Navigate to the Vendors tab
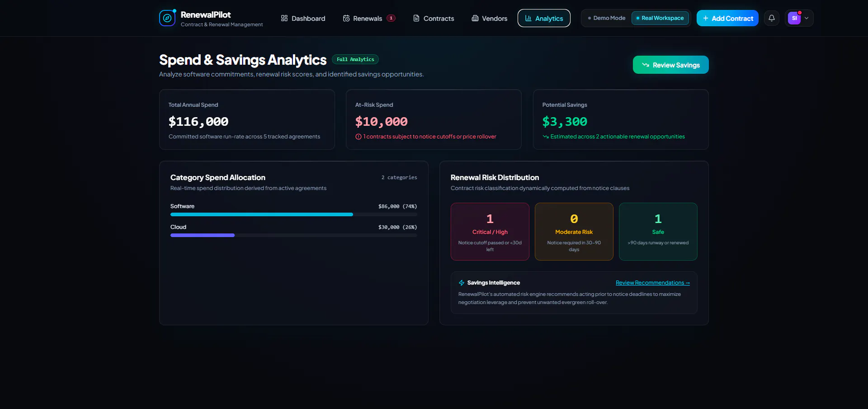The width and height of the screenshot is (868, 409). [489, 18]
